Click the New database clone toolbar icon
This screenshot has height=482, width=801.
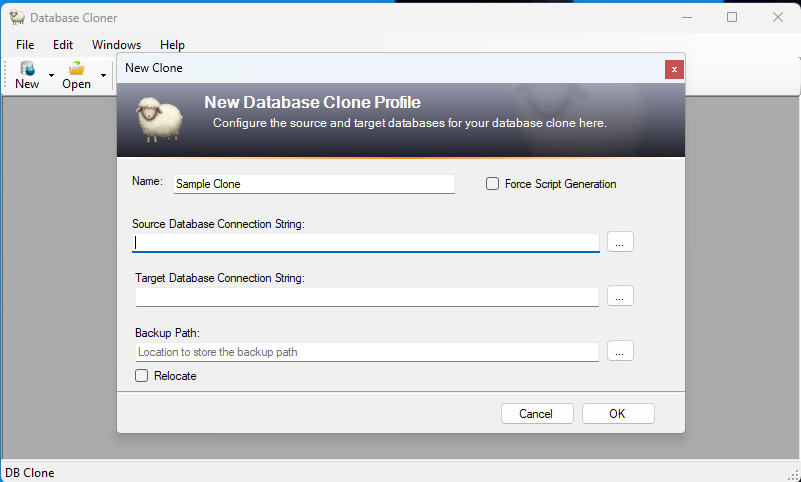[x=27, y=69]
